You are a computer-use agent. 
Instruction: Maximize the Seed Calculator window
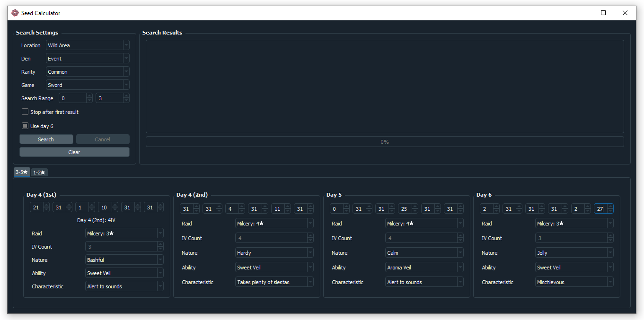603,13
